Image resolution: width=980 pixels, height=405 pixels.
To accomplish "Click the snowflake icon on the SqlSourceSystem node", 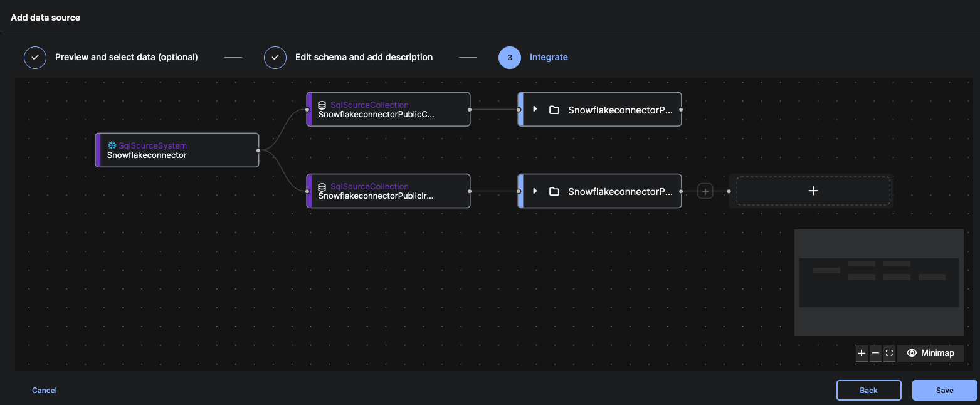I will tap(112, 145).
